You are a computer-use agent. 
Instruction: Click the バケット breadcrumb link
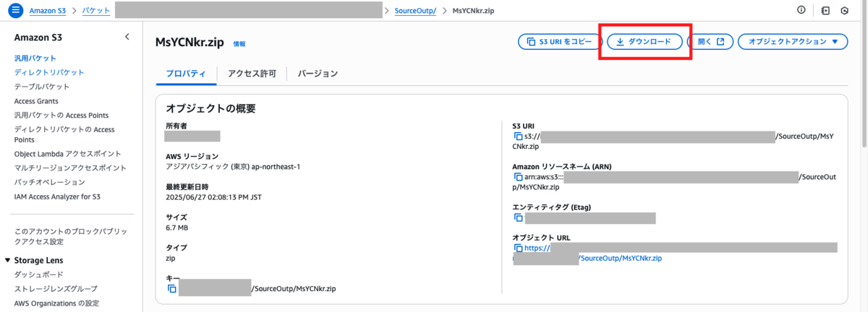pyautogui.click(x=95, y=12)
